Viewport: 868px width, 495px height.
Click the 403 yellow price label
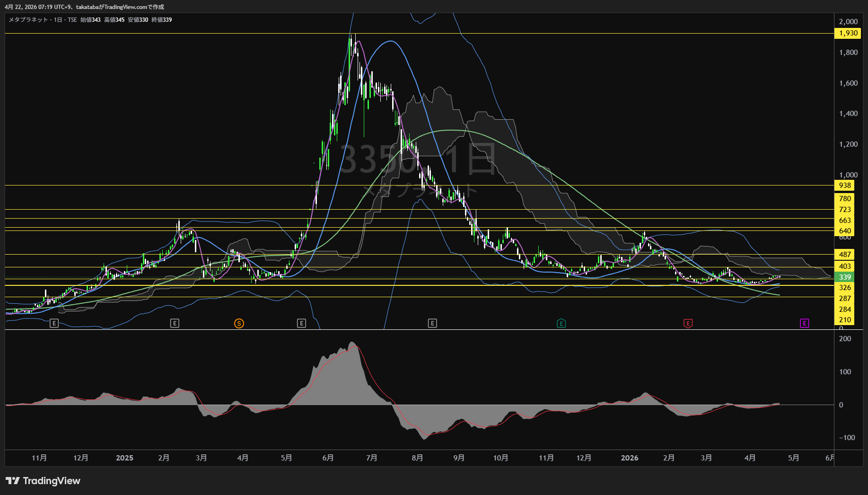[x=845, y=266]
